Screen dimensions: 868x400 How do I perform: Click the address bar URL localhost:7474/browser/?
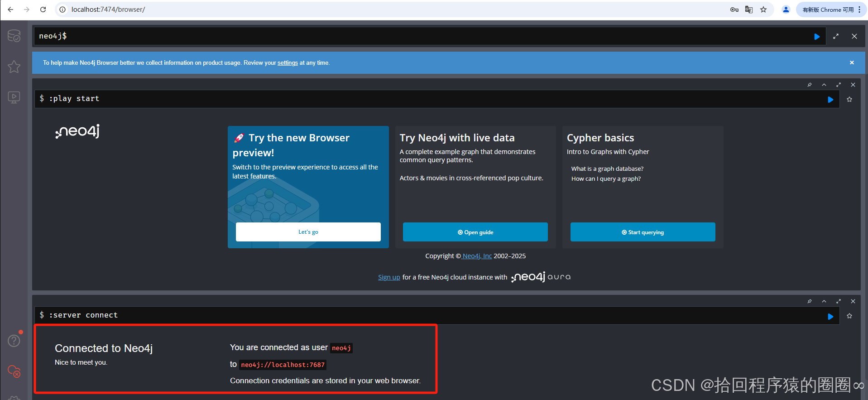108,10
